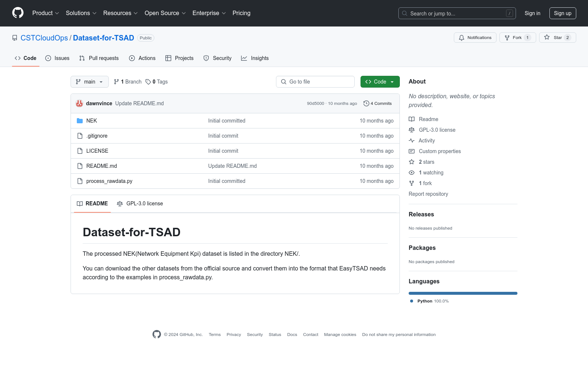Image resolution: width=588 pixels, height=368 pixels.
Task: Star the repository with the Star button
Action: pos(557,38)
